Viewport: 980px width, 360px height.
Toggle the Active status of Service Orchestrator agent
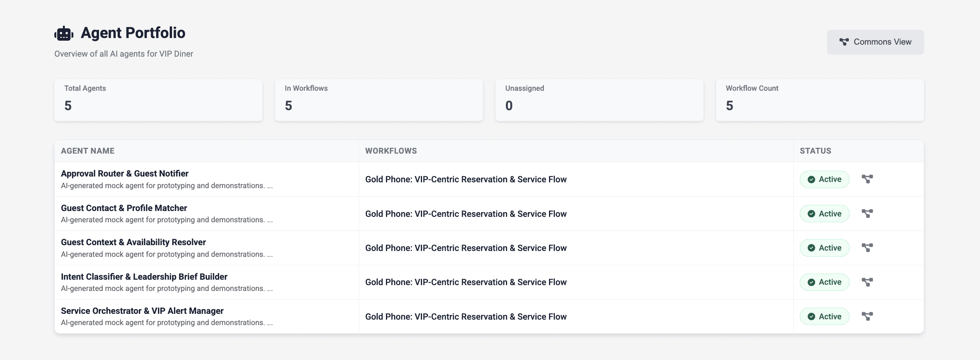click(824, 316)
